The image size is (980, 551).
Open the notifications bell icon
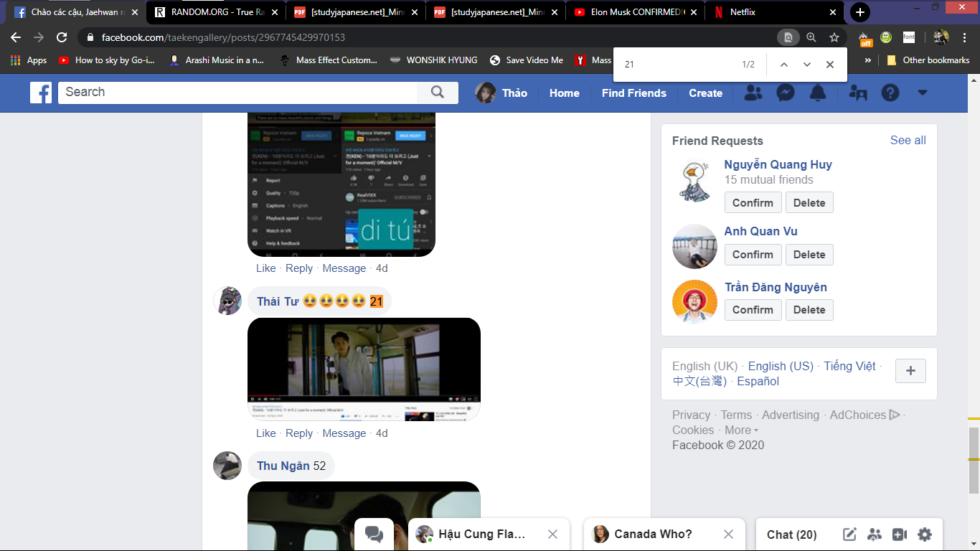pyautogui.click(x=818, y=93)
